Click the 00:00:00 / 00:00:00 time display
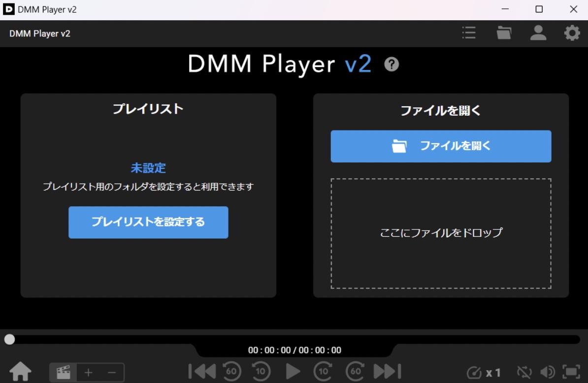The width and height of the screenshot is (588, 383). click(294, 350)
